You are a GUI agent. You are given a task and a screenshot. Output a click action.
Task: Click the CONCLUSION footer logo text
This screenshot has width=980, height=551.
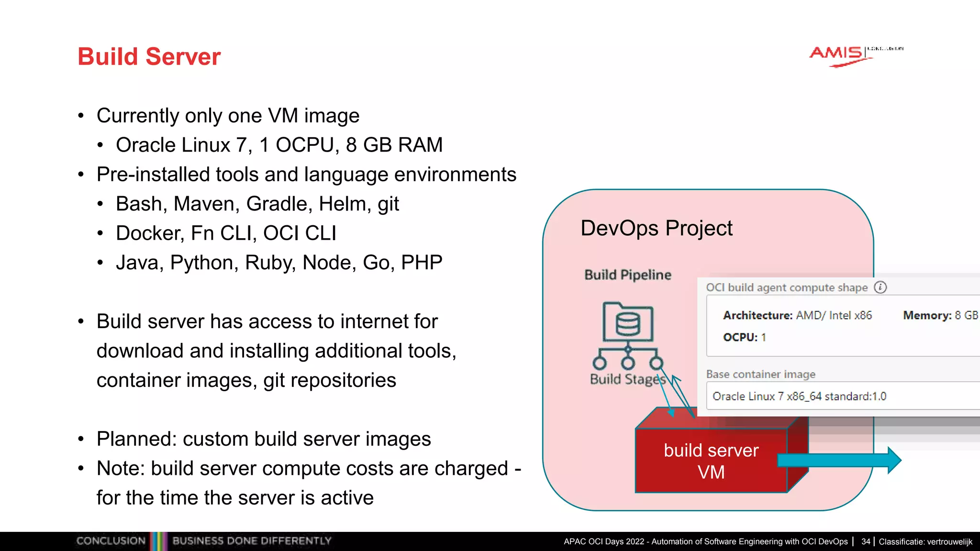click(x=111, y=541)
